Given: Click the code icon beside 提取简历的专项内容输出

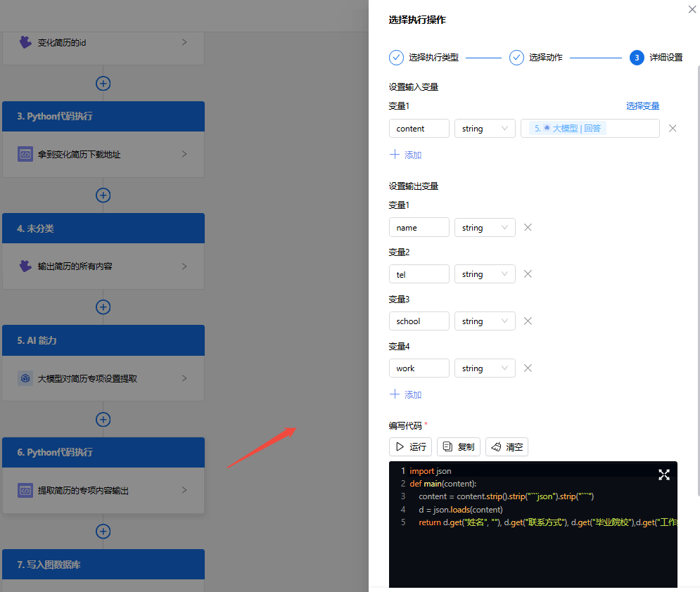Looking at the screenshot, I should pos(25,490).
